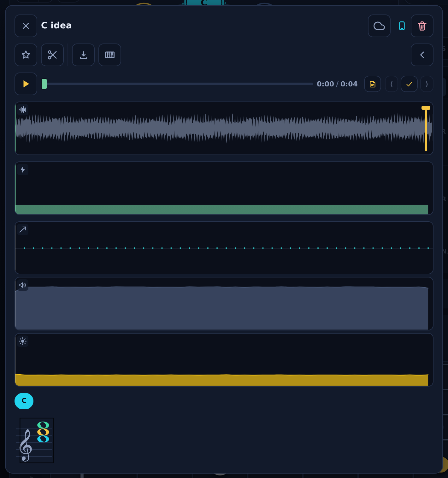
Task: Click the green playback position handle
Action: click(44, 84)
